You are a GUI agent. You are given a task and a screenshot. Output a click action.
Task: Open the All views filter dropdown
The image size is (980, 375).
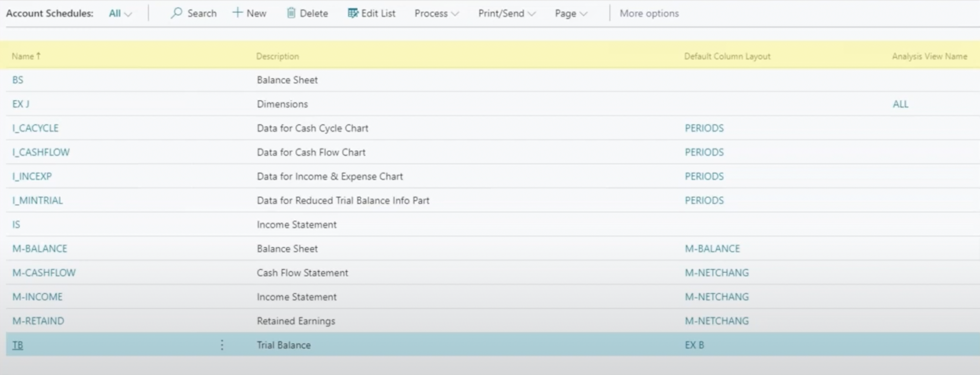121,14
